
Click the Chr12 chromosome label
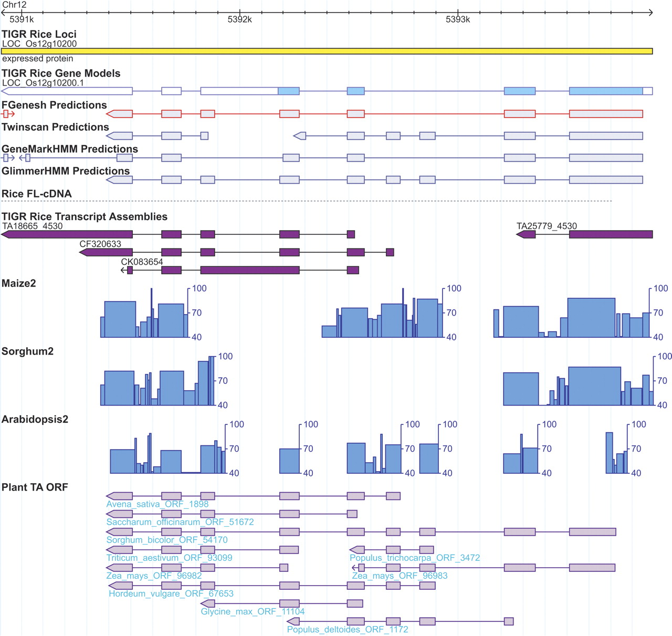pos(14,5)
